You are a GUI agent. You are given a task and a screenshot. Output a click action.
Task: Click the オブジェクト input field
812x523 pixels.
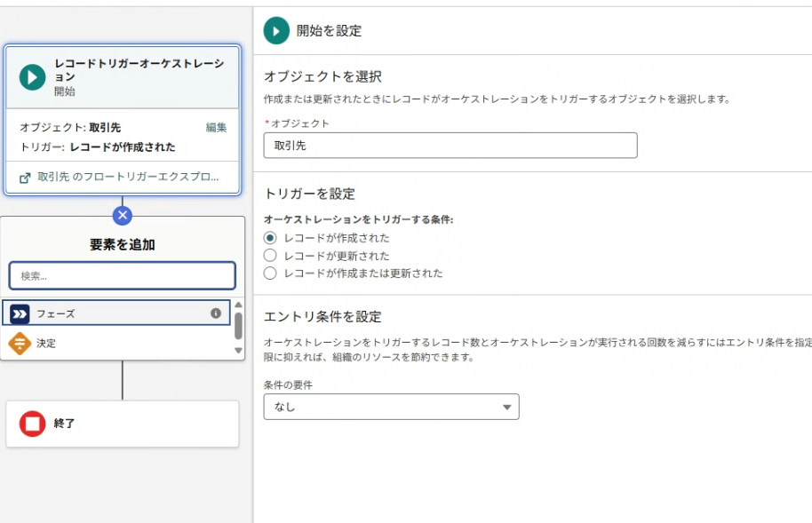pos(450,146)
